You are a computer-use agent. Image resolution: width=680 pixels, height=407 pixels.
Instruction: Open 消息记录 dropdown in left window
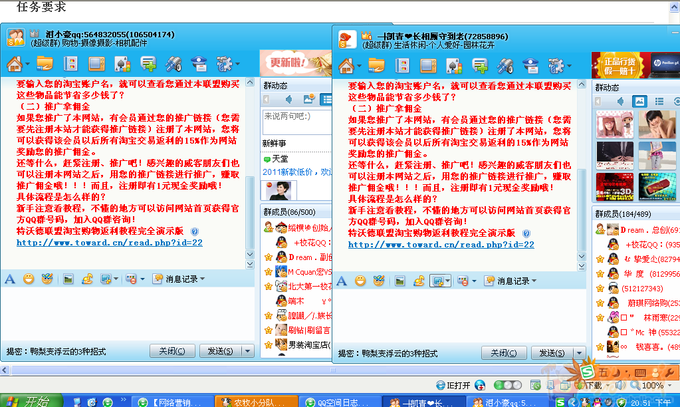[179, 279]
